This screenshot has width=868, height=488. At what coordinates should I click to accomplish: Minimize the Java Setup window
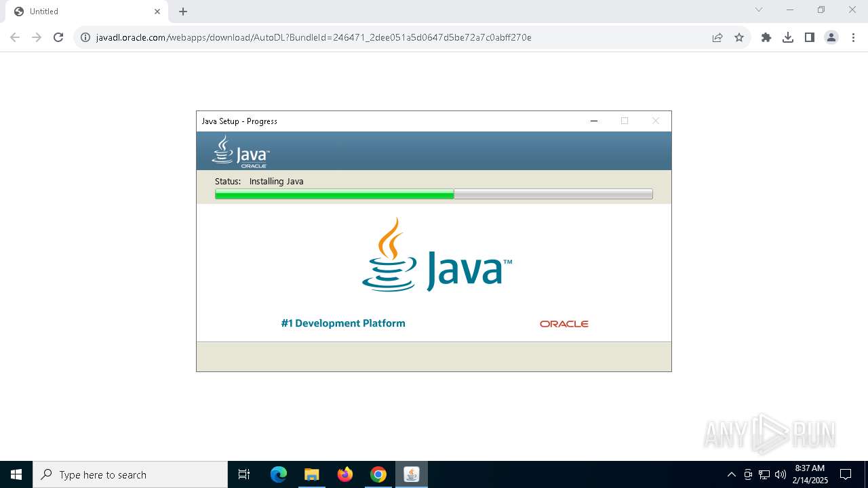(x=594, y=121)
